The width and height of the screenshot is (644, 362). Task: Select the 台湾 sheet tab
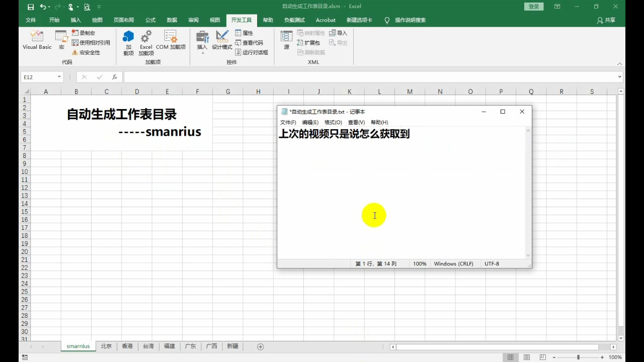[x=148, y=346]
